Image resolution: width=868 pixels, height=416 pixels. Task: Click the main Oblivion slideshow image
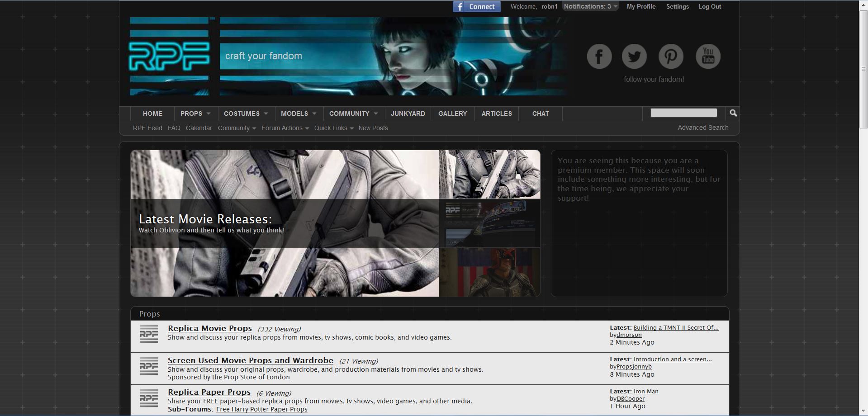point(285,223)
